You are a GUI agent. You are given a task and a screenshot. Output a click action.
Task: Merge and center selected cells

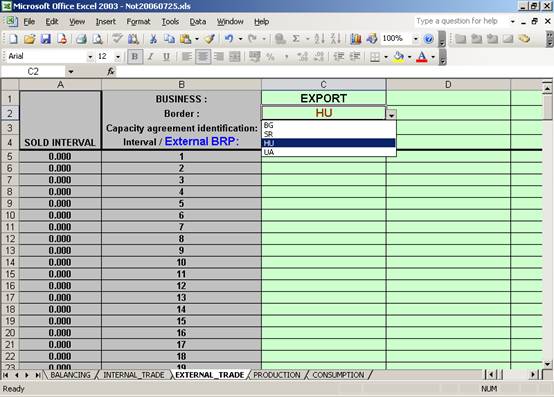point(235,57)
